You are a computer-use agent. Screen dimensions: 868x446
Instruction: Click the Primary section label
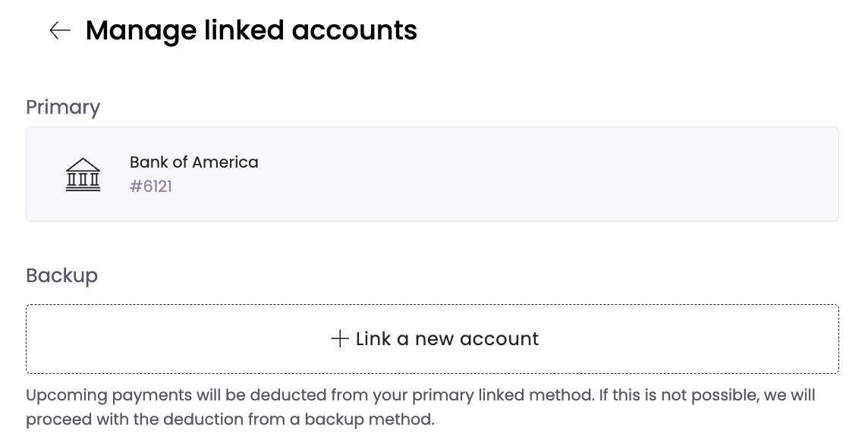[63, 108]
